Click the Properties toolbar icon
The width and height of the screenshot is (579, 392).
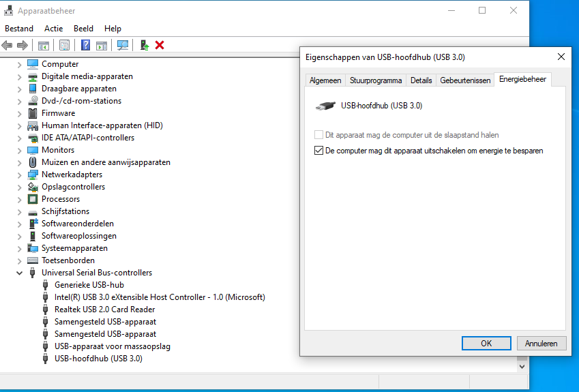click(x=64, y=45)
